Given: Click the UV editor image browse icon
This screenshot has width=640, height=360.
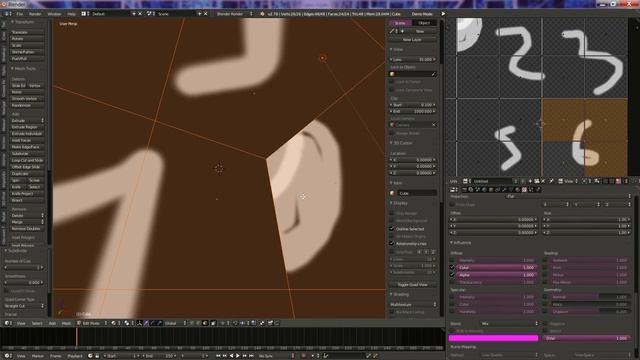Looking at the screenshot, I should pos(466,181).
